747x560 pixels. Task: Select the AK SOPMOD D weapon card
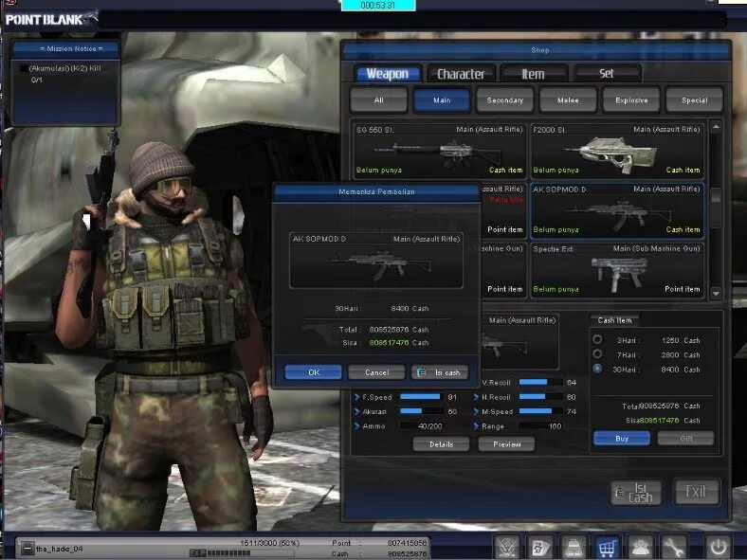coord(617,210)
